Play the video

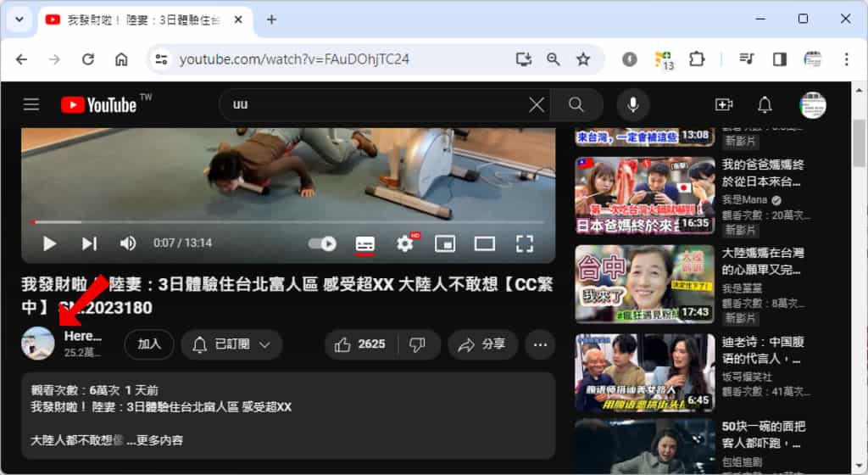49,243
